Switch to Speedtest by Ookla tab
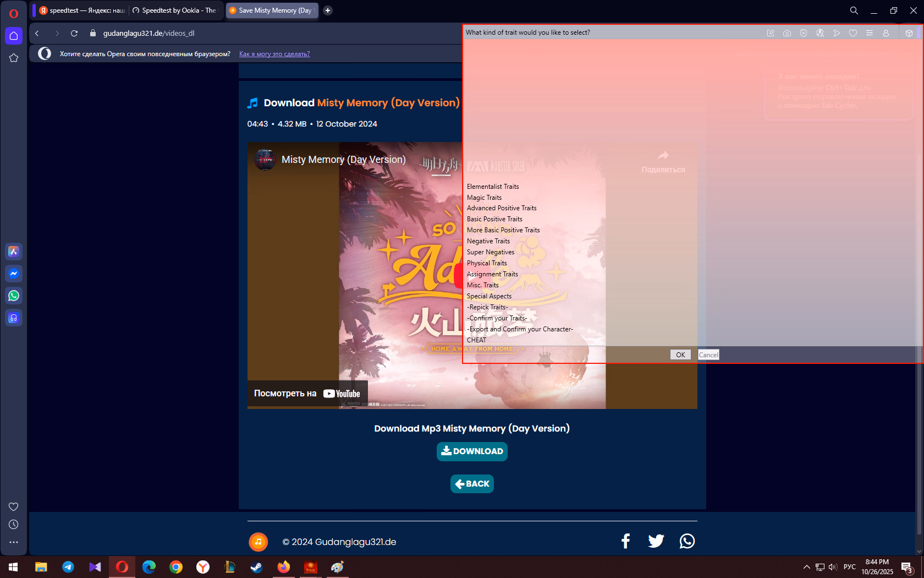Viewport: 924px width, 578px height. pyautogui.click(x=176, y=10)
